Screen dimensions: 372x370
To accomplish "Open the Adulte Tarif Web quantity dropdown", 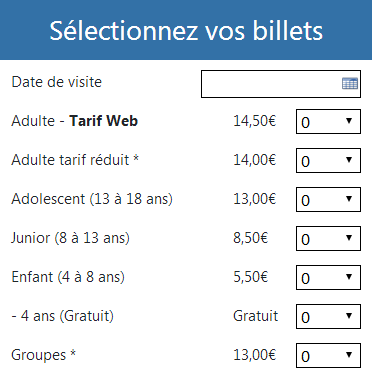I will click(328, 121).
